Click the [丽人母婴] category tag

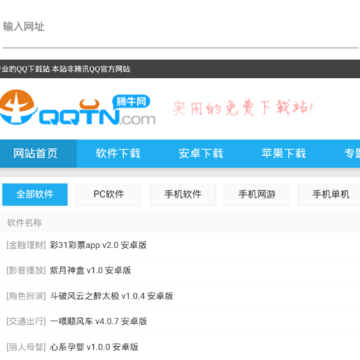[x=26, y=347]
